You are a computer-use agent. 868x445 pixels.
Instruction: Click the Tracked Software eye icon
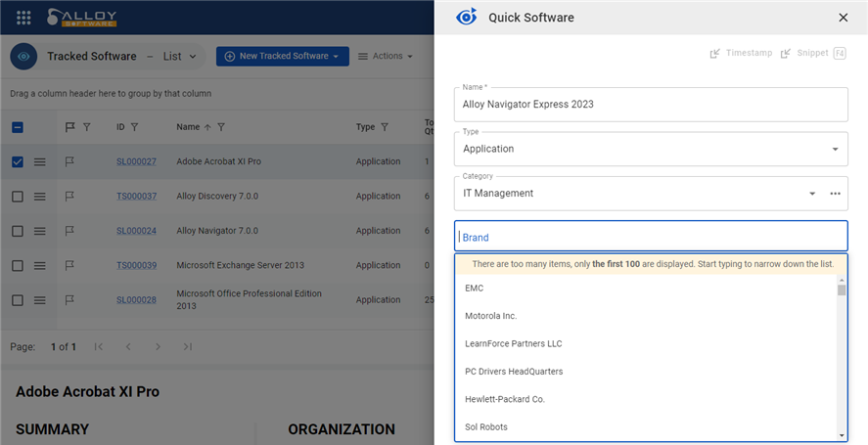23,56
